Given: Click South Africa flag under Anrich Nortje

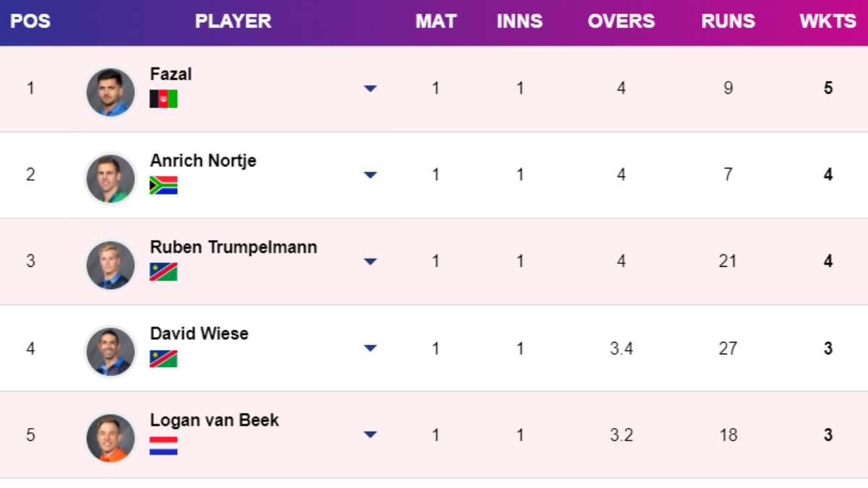Looking at the screenshot, I should 163,186.
